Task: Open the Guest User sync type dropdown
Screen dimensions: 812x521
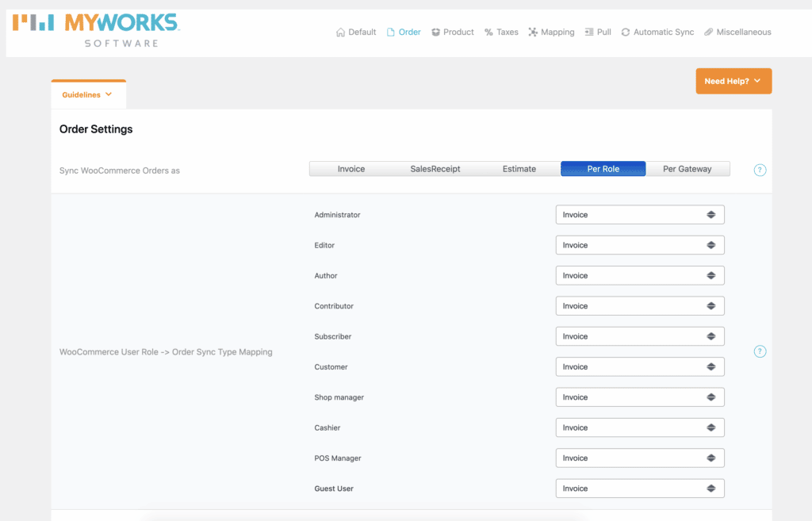Action: 639,488
